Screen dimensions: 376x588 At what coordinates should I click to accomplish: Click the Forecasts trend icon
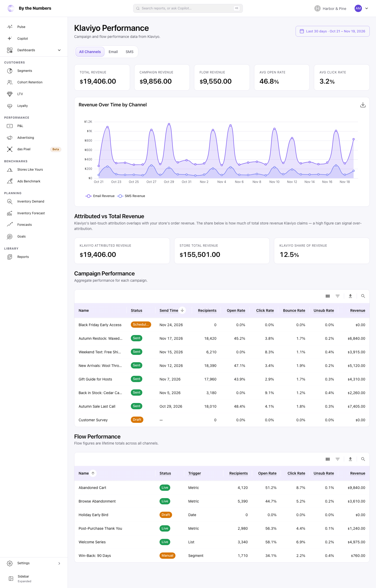10,225
